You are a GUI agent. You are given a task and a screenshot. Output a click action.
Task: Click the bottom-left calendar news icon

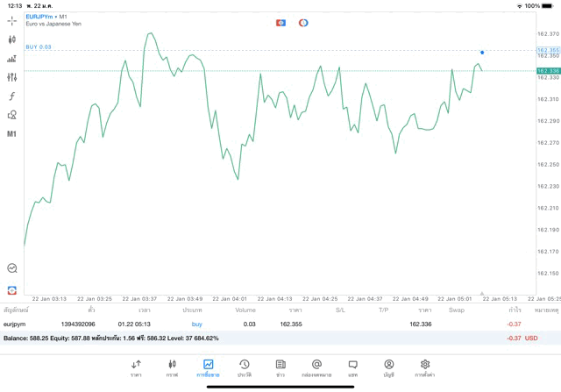[x=11, y=289]
